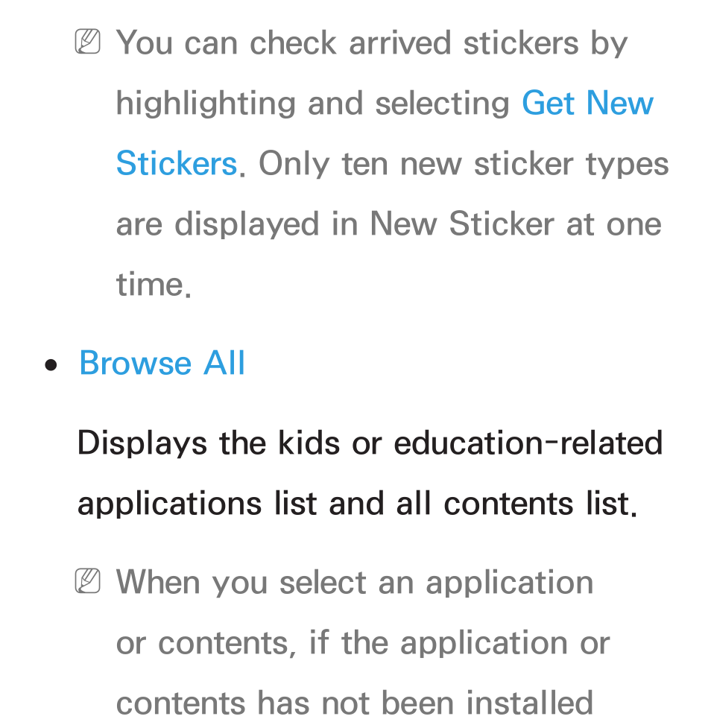This screenshot has height=728, width=711.
Task: Click the note icon beside "When you select"
Action: 87,580
